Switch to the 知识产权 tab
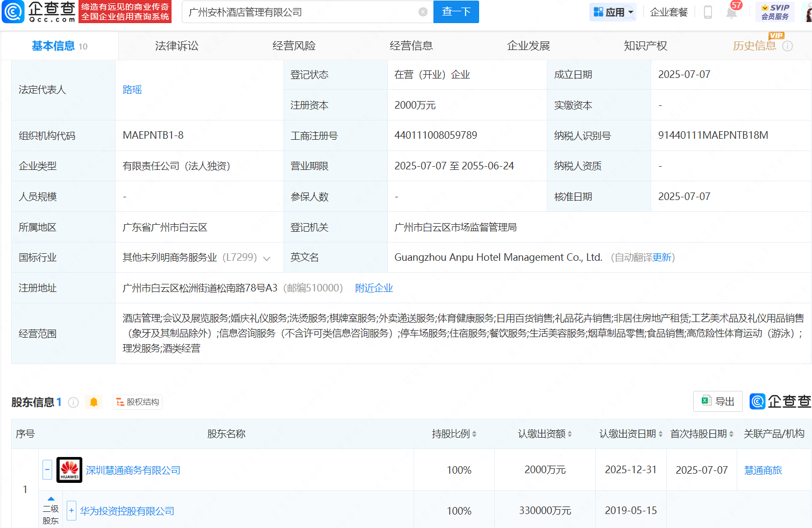Screen dimensions: 812x528 point(646,46)
